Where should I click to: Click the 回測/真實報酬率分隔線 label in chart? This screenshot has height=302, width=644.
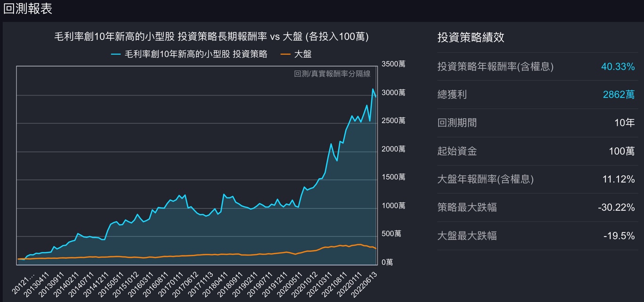click(x=332, y=73)
